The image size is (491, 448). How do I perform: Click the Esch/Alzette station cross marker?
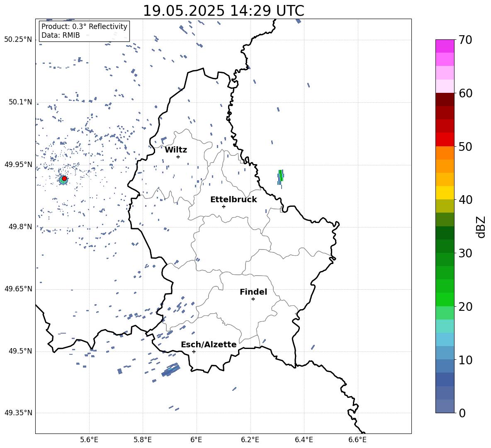click(x=194, y=351)
